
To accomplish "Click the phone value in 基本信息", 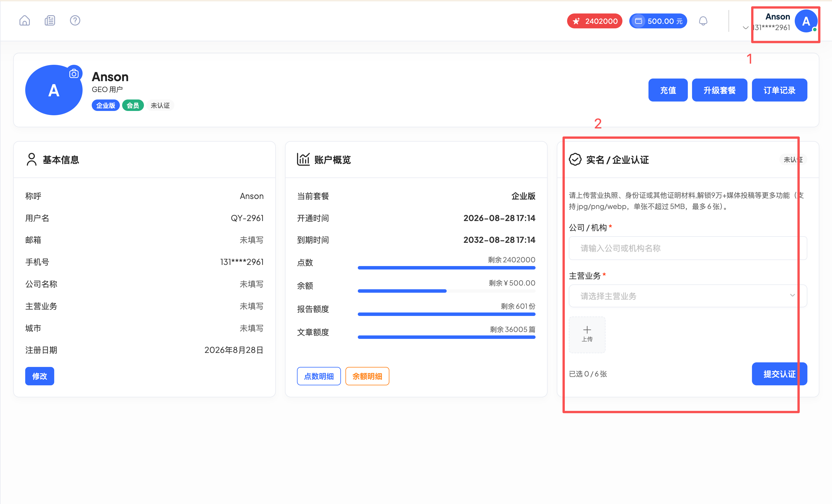I will 242,262.
